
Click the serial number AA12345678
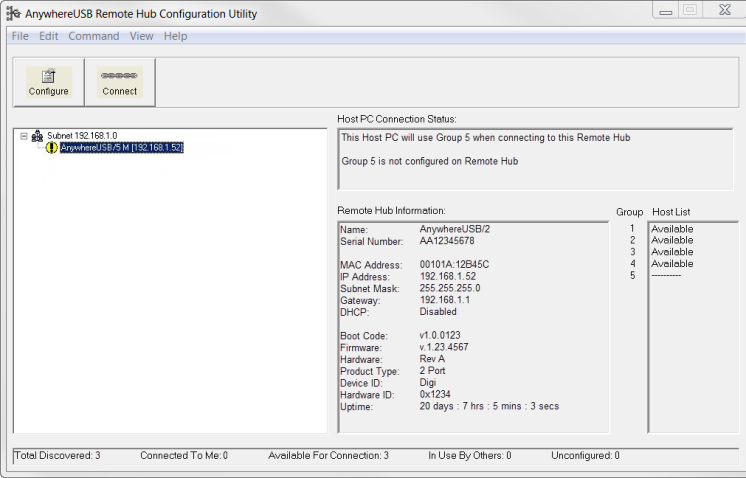click(x=447, y=241)
